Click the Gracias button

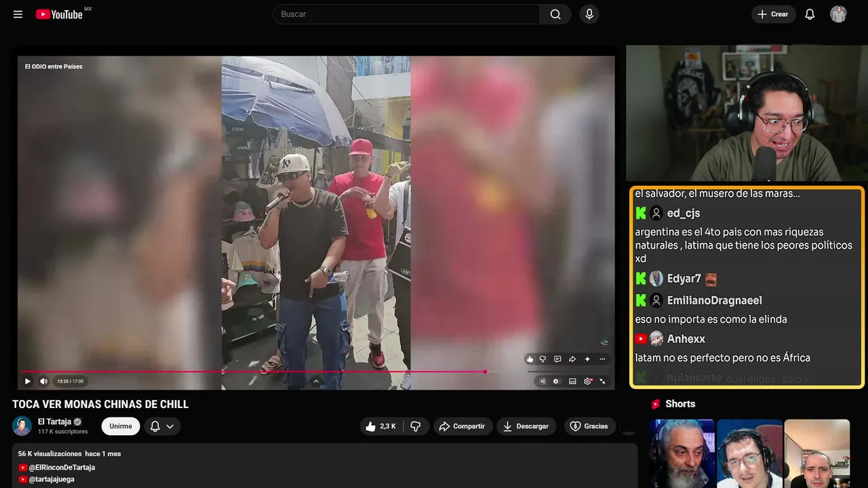click(x=590, y=426)
